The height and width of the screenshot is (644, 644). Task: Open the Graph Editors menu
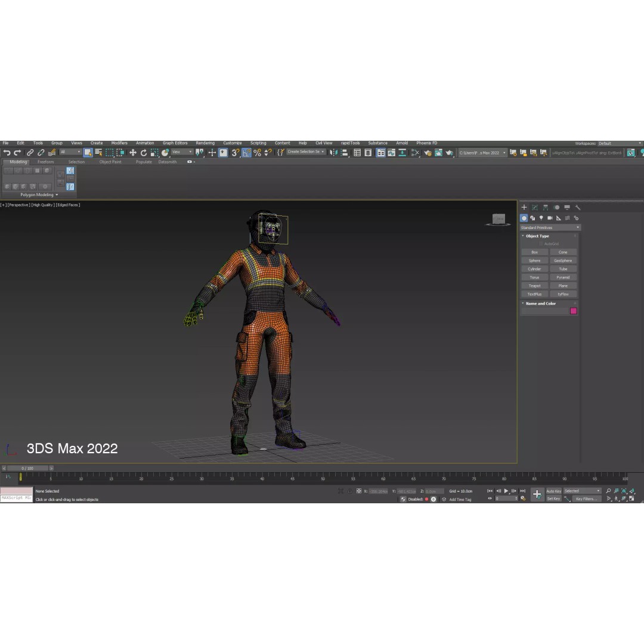pos(175,143)
